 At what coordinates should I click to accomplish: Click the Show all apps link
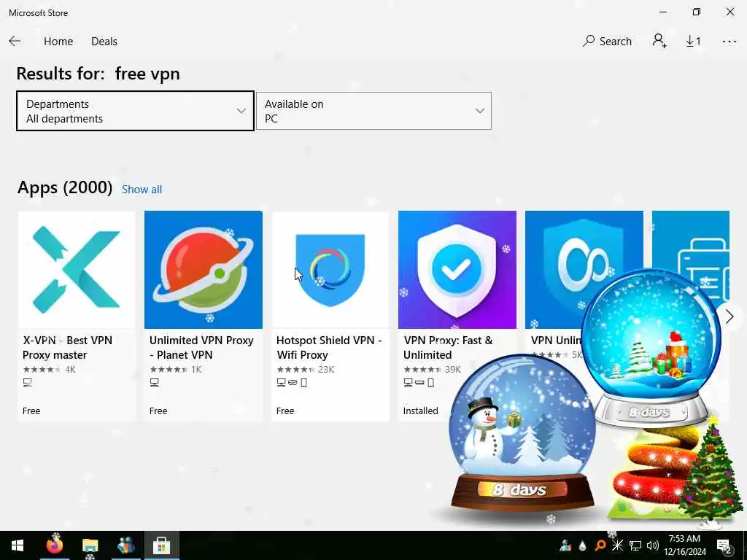(142, 190)
